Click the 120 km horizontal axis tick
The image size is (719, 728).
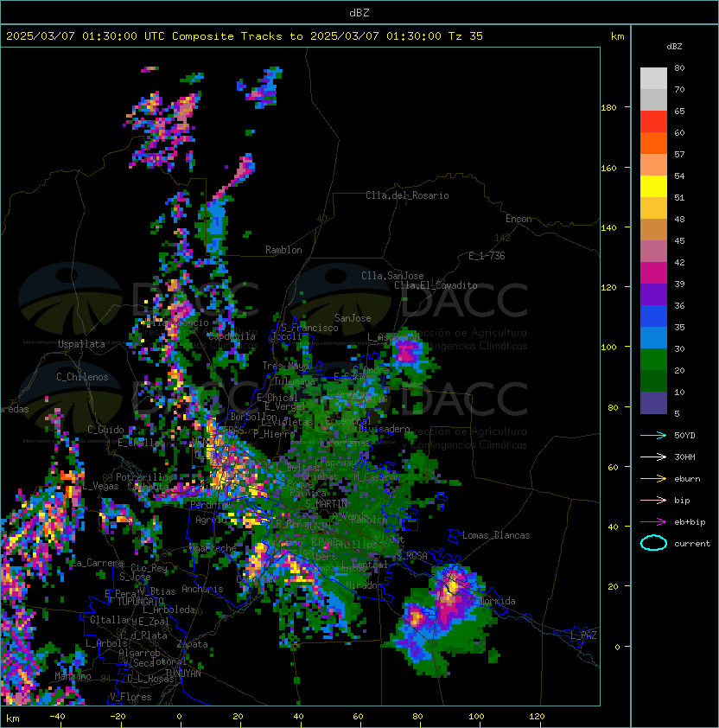point(537,717)
